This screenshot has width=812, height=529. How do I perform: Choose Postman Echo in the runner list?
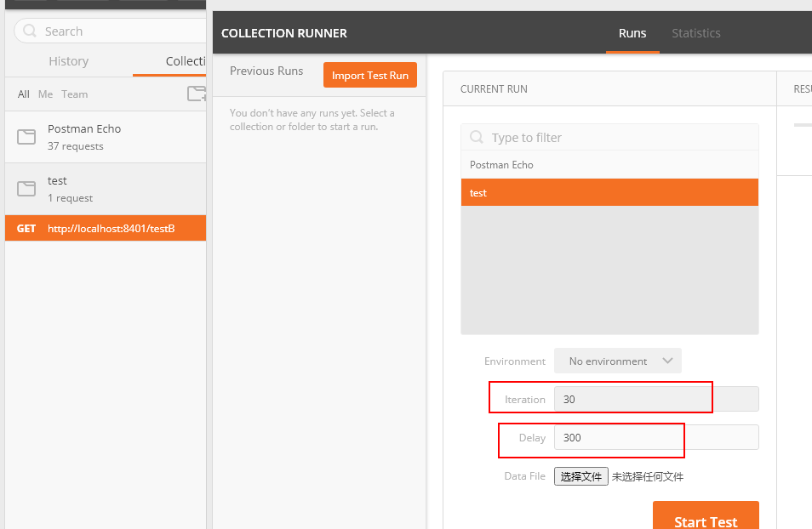(609, 165)
